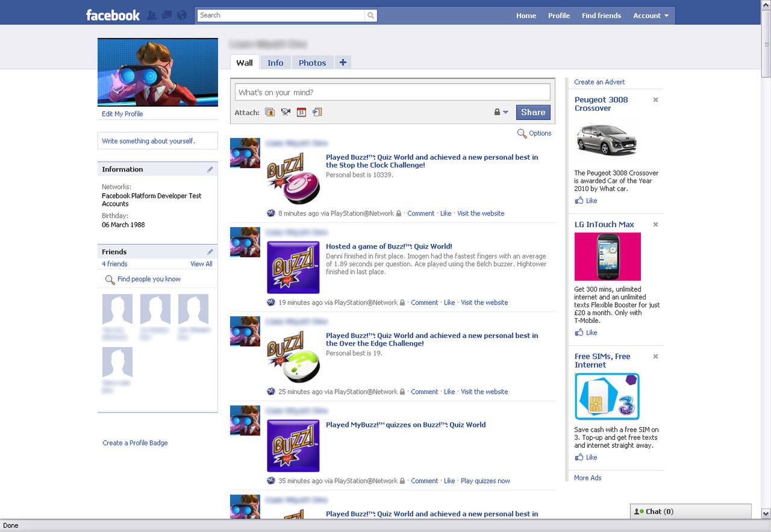Open the privacy lock dropdown near Share
The image size is (771, 532).
click(x=501, y=112)
